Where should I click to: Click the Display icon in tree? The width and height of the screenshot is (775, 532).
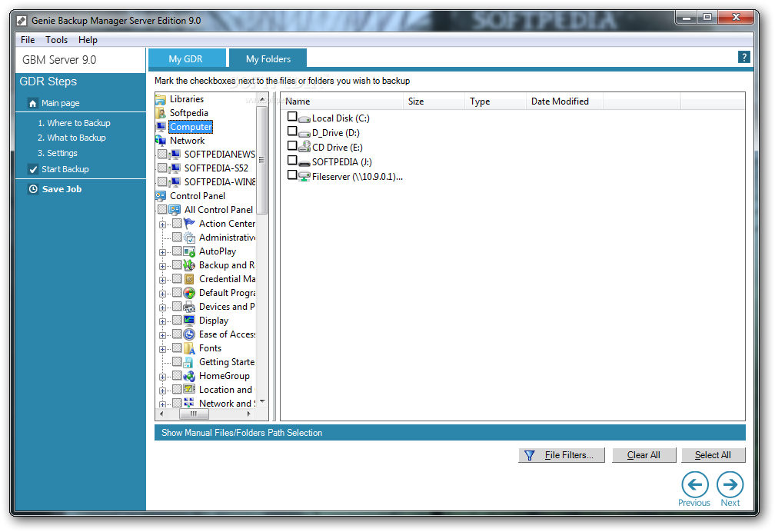[x=189, y=321]
